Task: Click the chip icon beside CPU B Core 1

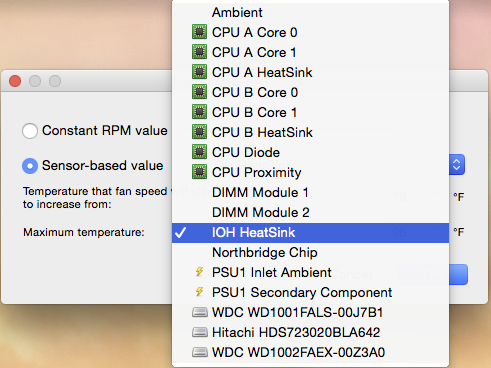Action: tap(199, 112)
